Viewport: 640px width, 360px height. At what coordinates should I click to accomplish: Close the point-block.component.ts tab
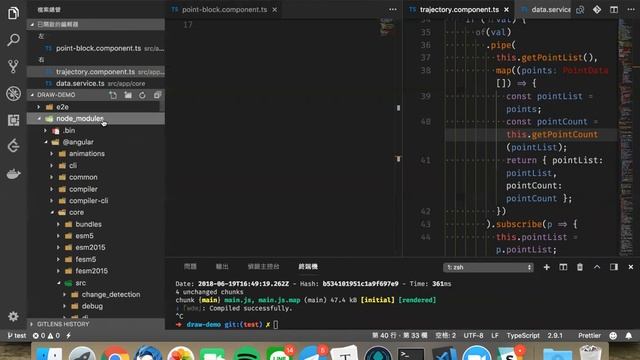(x=275, y=9)
